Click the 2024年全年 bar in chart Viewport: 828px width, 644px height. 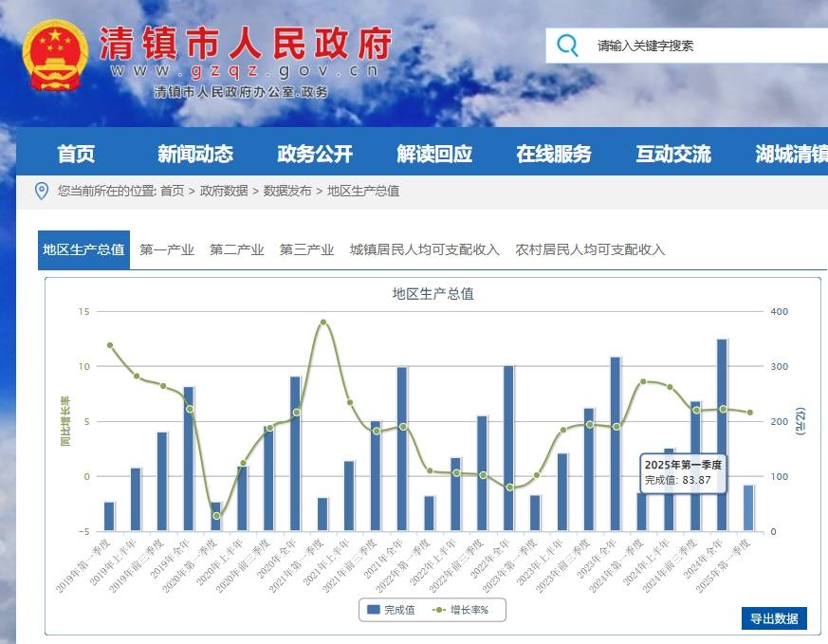[x=722, y=435]
